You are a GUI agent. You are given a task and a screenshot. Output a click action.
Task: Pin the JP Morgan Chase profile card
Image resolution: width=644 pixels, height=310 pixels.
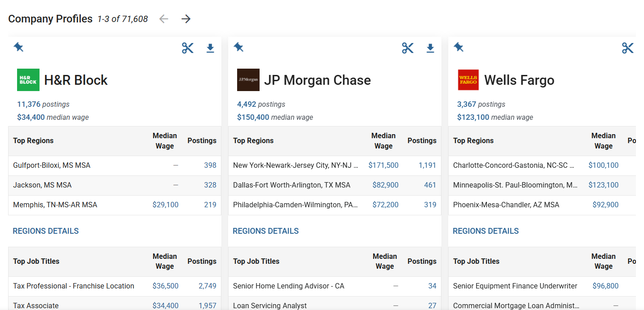click(x=238, y=47)
